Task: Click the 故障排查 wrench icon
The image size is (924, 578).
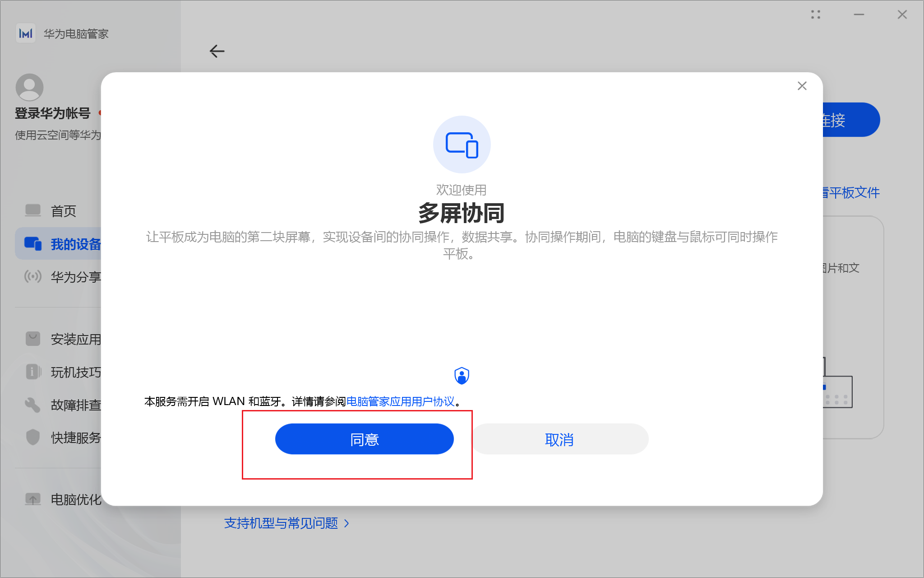Action: [x=32, y=405]
